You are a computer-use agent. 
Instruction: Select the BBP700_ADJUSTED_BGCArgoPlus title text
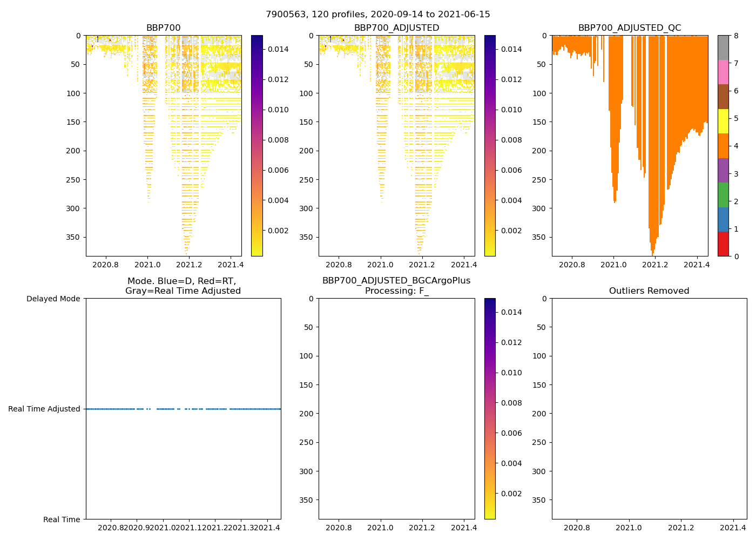(396, 281)
